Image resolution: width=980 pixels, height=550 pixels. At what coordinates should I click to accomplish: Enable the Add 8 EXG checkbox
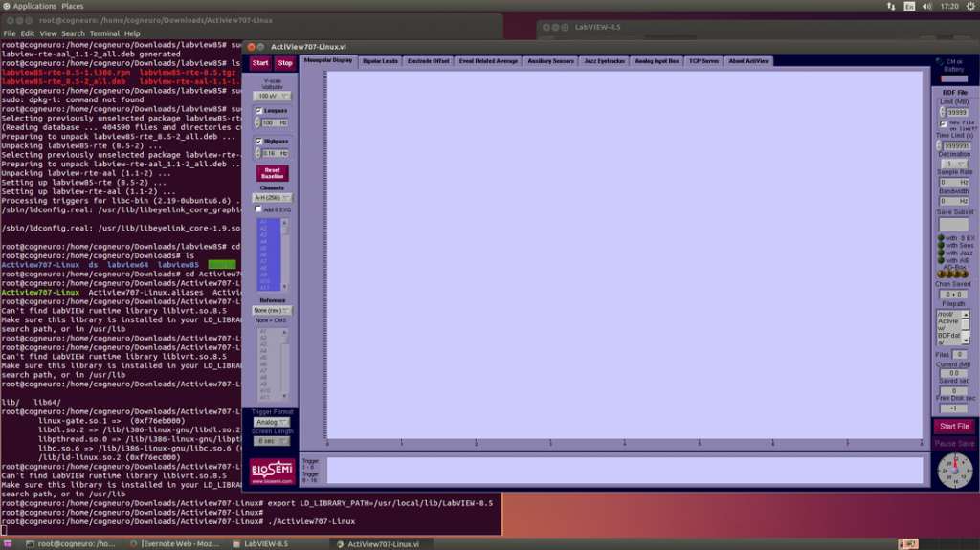(258, 209)
